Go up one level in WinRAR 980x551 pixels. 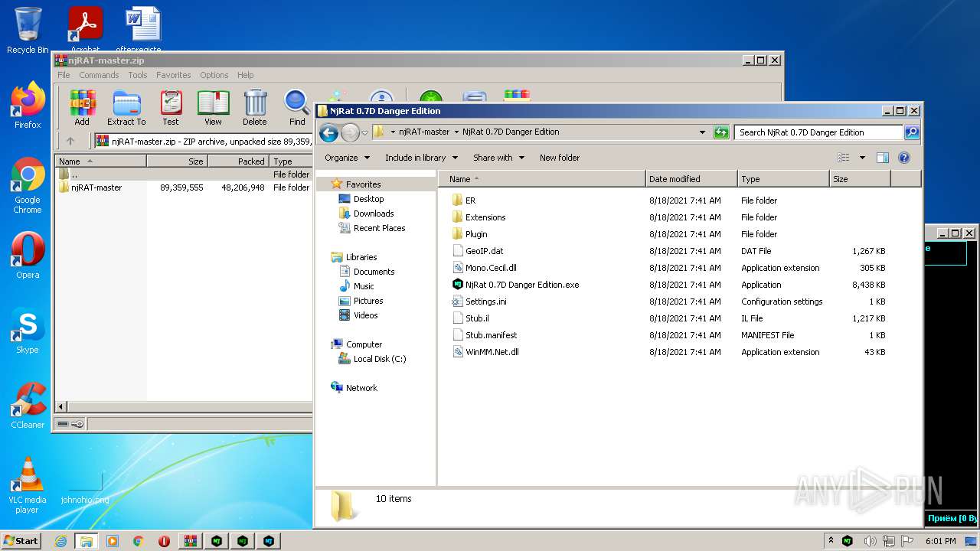[x=70, y=141]
